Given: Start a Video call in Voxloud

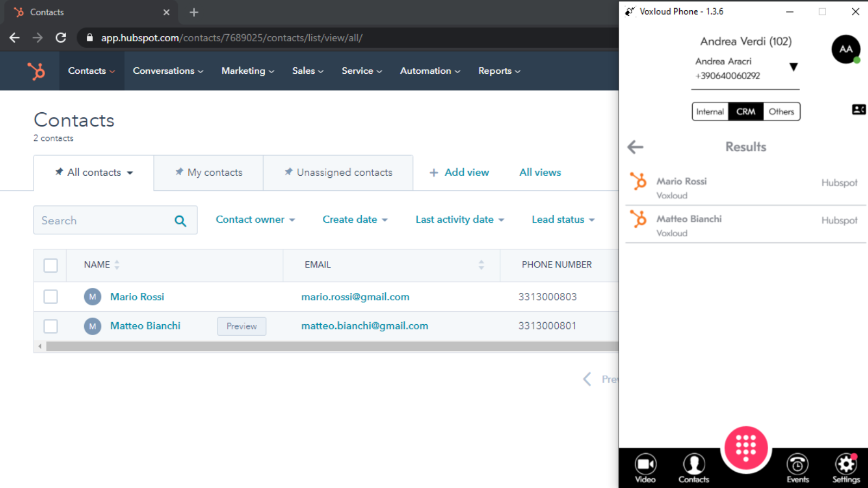Looking at the screenshot, I should coord(645,467).
